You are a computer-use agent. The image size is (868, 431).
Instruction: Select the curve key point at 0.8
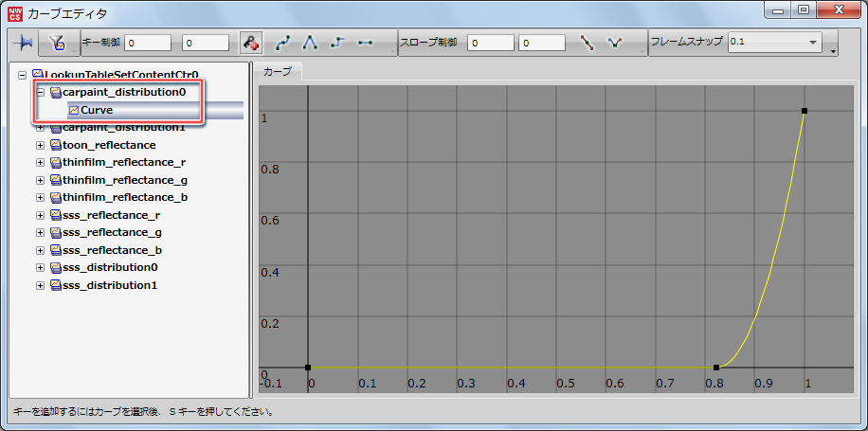point(716,367)
